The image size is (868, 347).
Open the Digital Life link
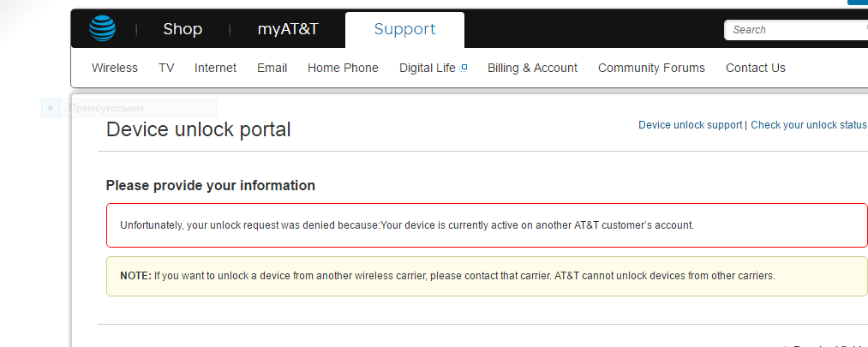click(x=428, y=68)
